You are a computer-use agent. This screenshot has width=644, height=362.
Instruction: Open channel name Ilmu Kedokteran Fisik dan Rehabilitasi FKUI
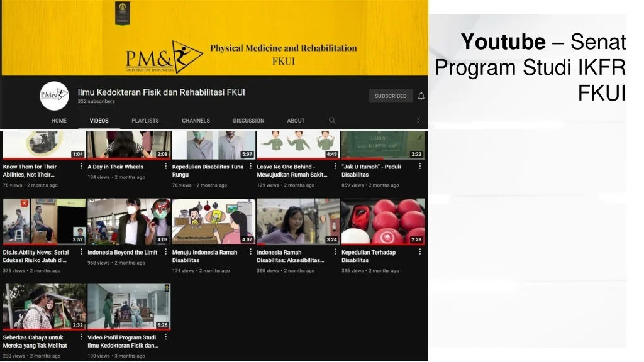pos(162,92)
